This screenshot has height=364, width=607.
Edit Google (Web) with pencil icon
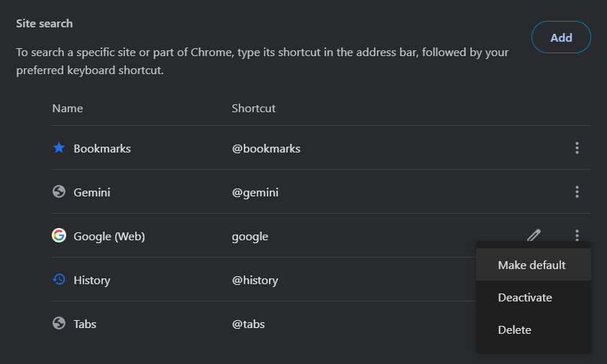point(534,235)
